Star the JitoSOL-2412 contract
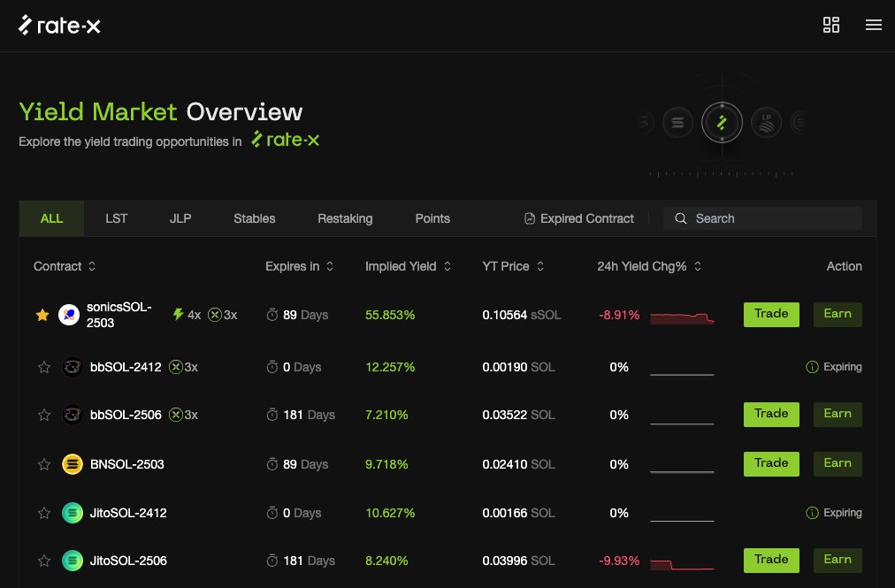The width and height of the screenshot is (895, 588). click(x=44, y=513)
